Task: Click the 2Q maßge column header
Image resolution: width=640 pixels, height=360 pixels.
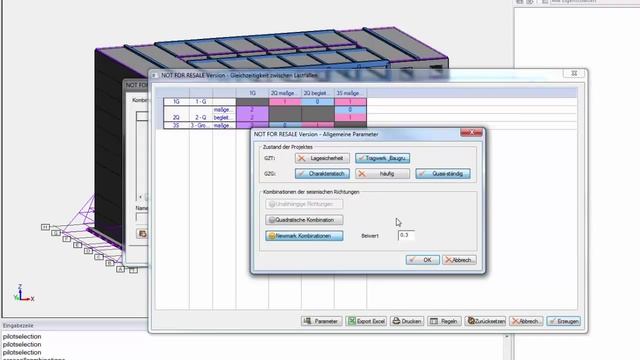Action: (285, 93)
